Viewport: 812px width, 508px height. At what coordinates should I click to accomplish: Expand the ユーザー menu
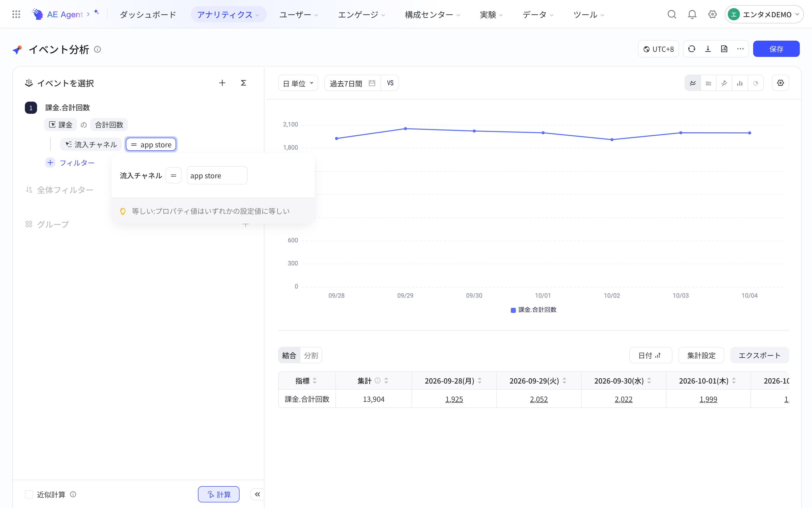(299, 15)
